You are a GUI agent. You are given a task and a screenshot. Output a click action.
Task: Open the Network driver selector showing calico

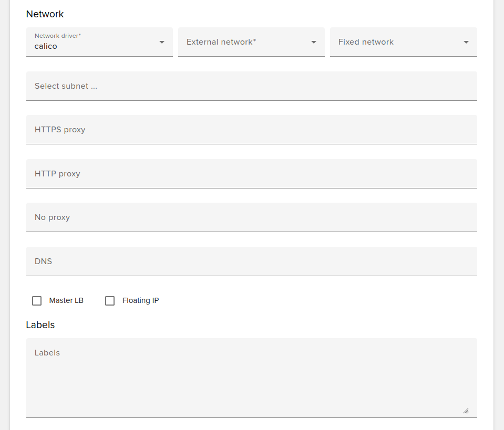(x=100, y=42)
